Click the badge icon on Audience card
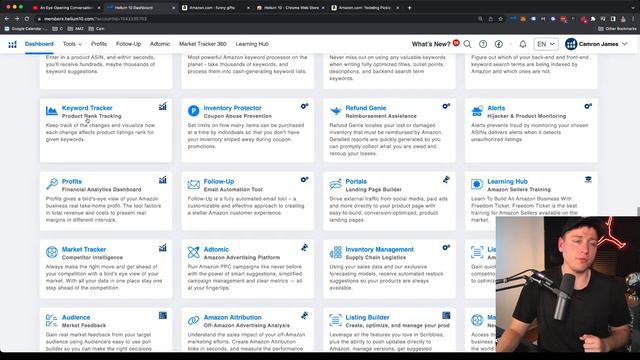The image size is (640, 360). click(x=163, y=316)
